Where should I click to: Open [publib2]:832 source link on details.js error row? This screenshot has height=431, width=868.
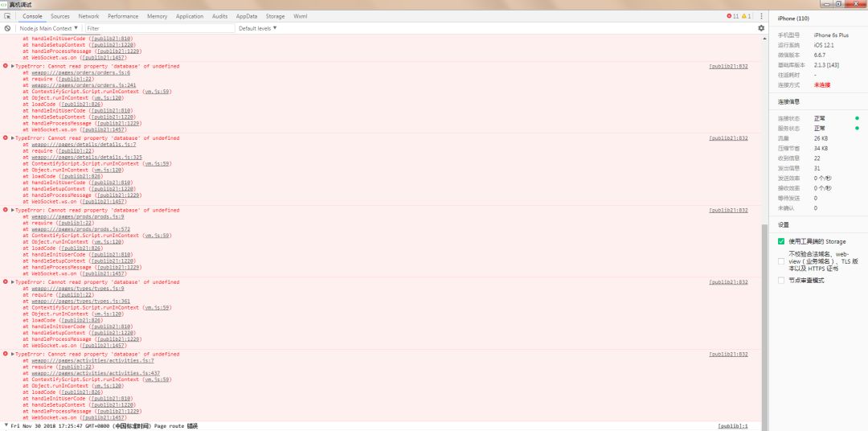pyautogui.click(x=728, y=138)
